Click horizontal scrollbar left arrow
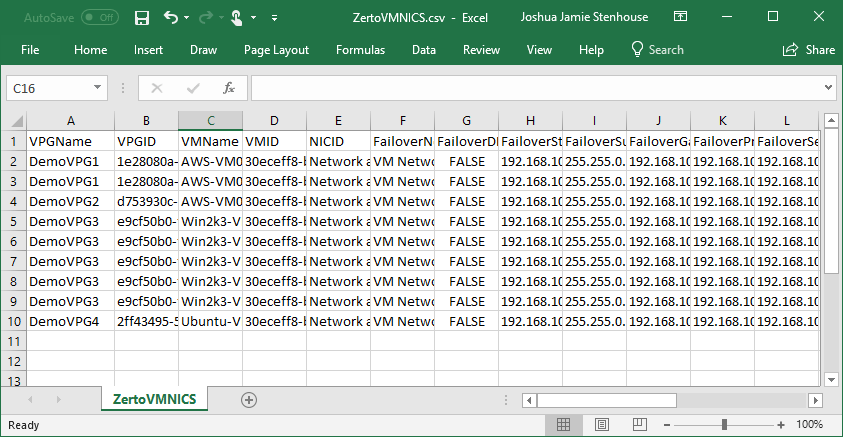 tap(529, 400)
